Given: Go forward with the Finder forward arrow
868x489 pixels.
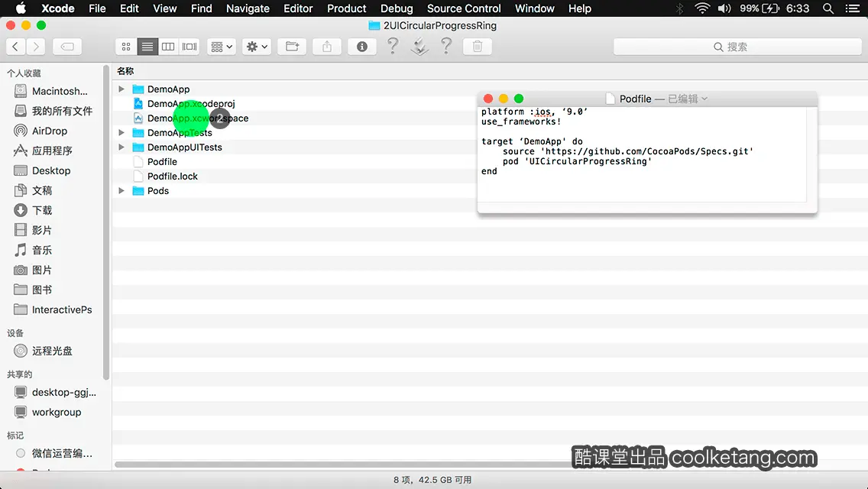Looking at the screenshot, I should (36, 47).
